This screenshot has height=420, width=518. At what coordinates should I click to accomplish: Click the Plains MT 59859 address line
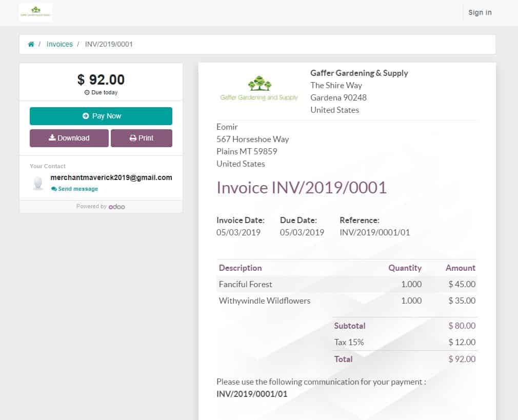pos(247,151)
